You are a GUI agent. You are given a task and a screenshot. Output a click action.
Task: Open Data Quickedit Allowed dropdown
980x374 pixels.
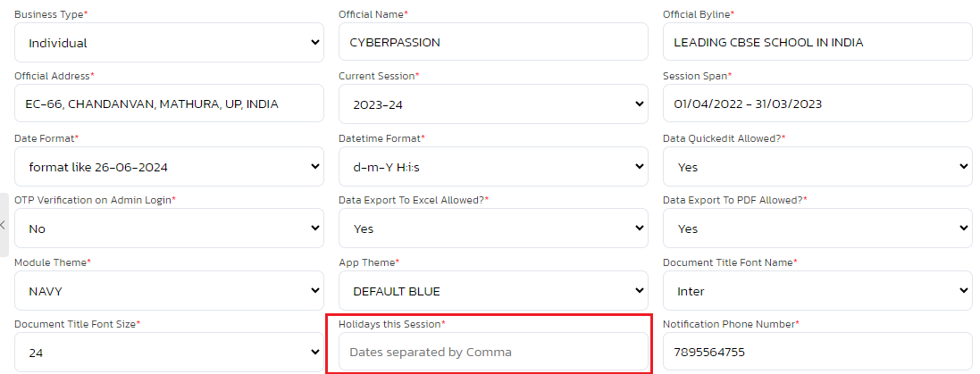coord(817,166)
